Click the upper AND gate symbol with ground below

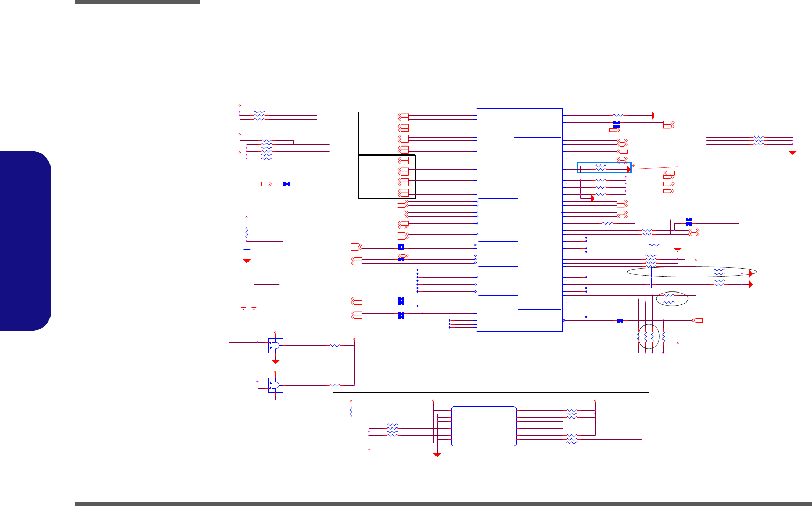pyautogui.click(x=275, y=346)
